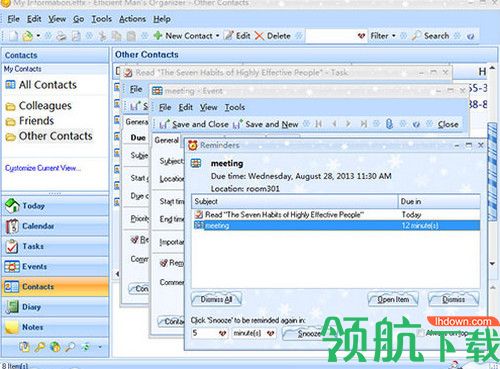Open the File menu in main menu bar
This screenshot has height=369, width=500.
coord(14,19)
